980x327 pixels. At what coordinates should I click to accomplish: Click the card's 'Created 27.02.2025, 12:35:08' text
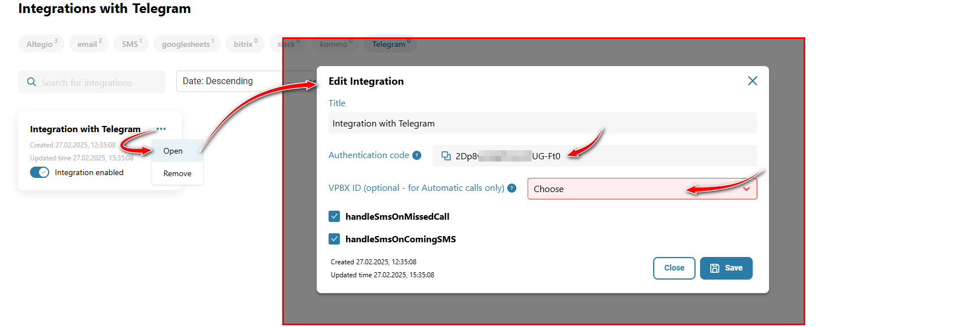coord(72,145)
